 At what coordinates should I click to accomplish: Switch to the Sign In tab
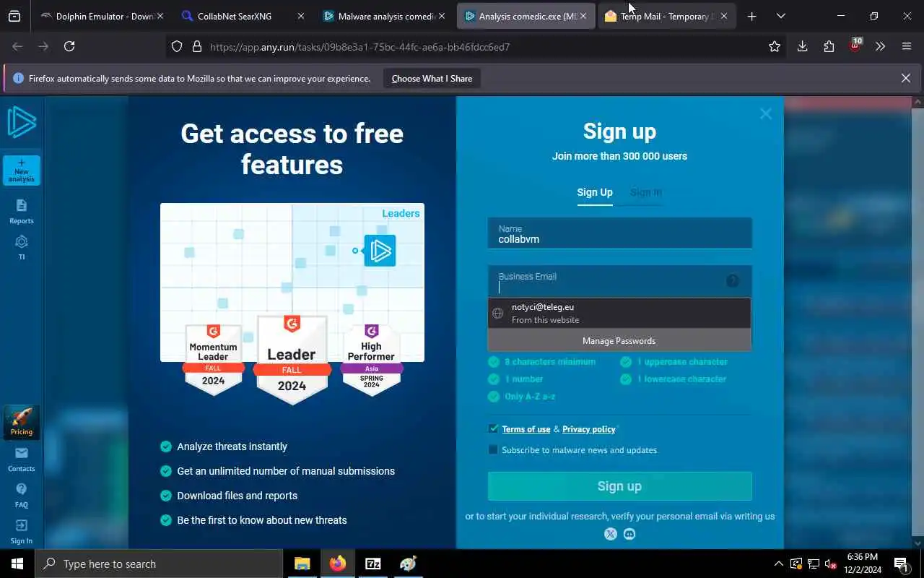point(645,192)
